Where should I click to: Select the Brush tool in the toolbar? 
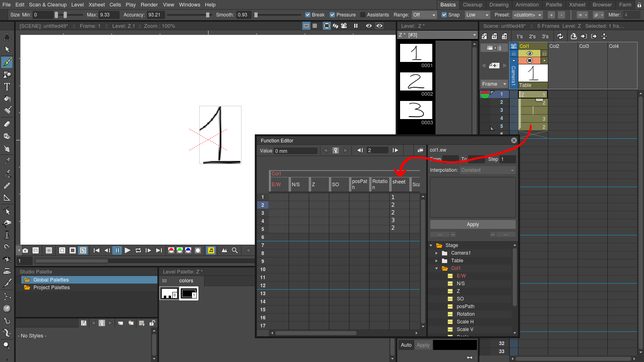point(7,62)
